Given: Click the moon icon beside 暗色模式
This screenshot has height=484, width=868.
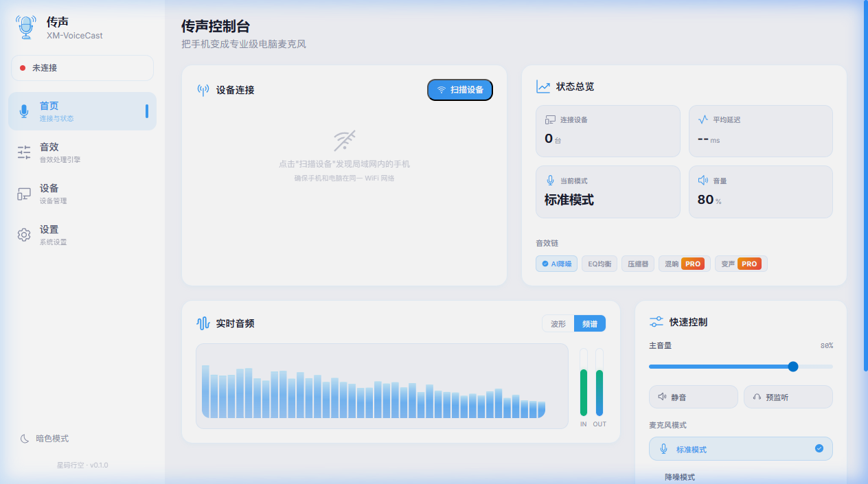Looking at the screenshot, I should pos(25,439).
